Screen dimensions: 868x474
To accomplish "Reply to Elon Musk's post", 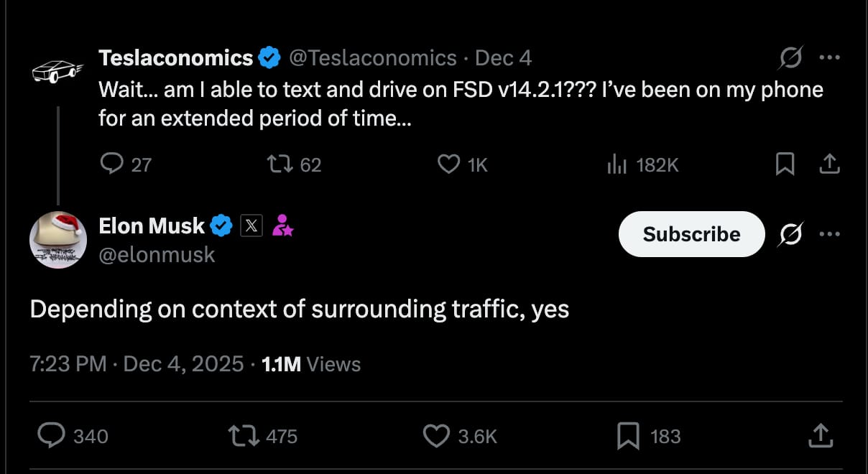I will click(x=52, y=436).
